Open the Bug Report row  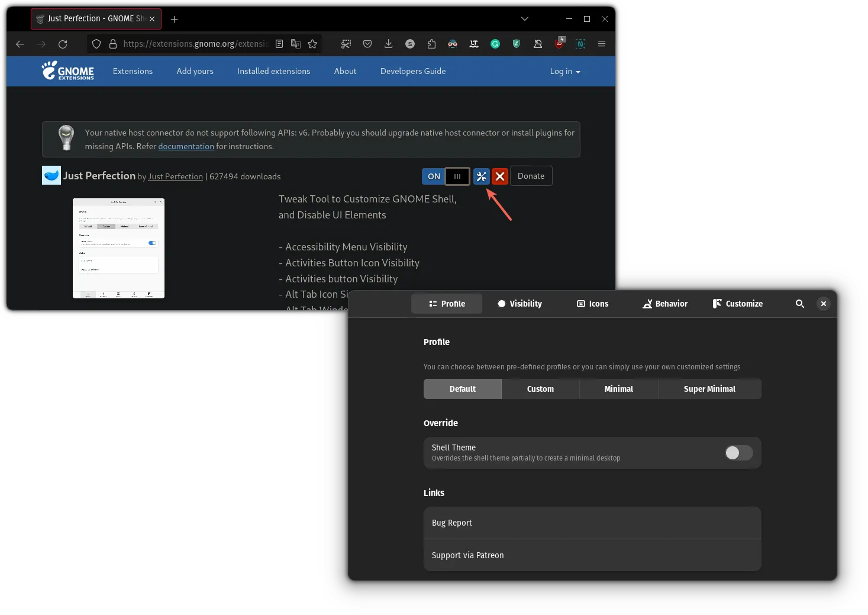pyautogui.click(x=592, y=523)
